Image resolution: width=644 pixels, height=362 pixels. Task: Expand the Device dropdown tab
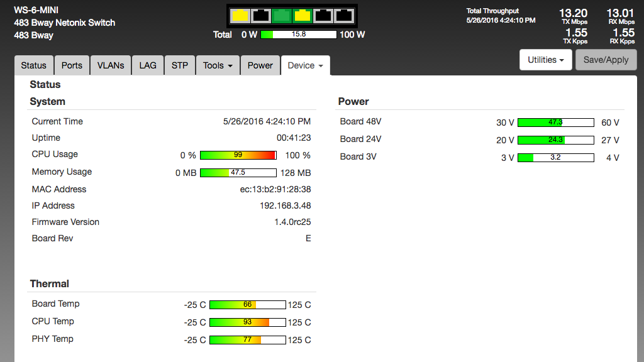click(x=305, y=65)
